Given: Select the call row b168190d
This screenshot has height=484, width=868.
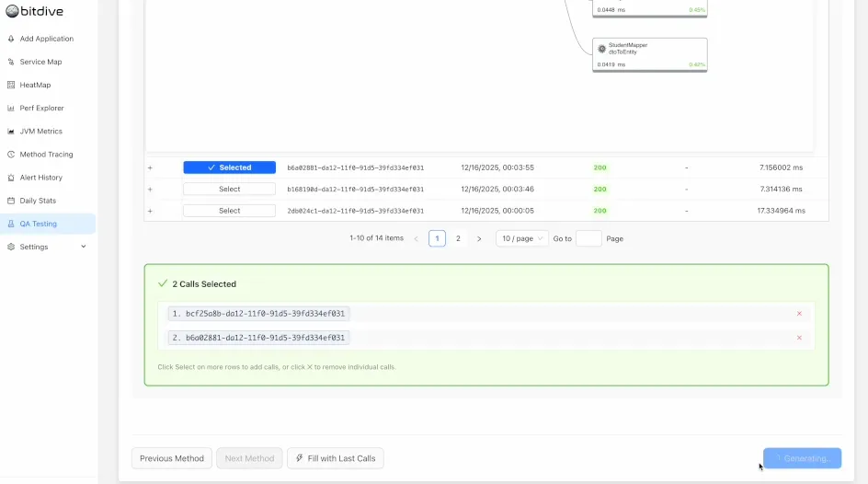Looking at the screenshot, I should pos(229,189).
